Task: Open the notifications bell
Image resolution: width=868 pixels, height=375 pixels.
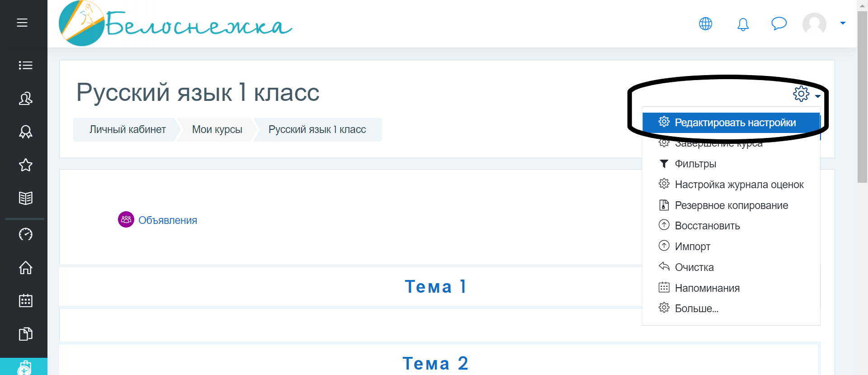Action: 743,24
